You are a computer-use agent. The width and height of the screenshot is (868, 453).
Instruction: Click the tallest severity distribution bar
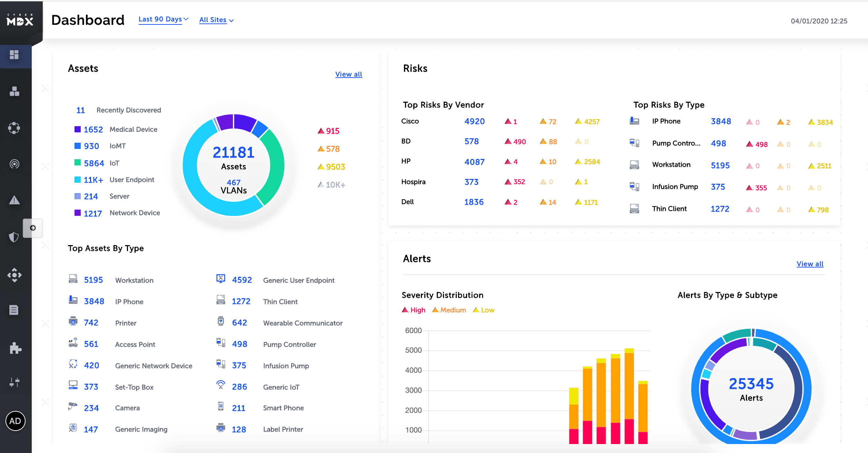click(629, 396)
